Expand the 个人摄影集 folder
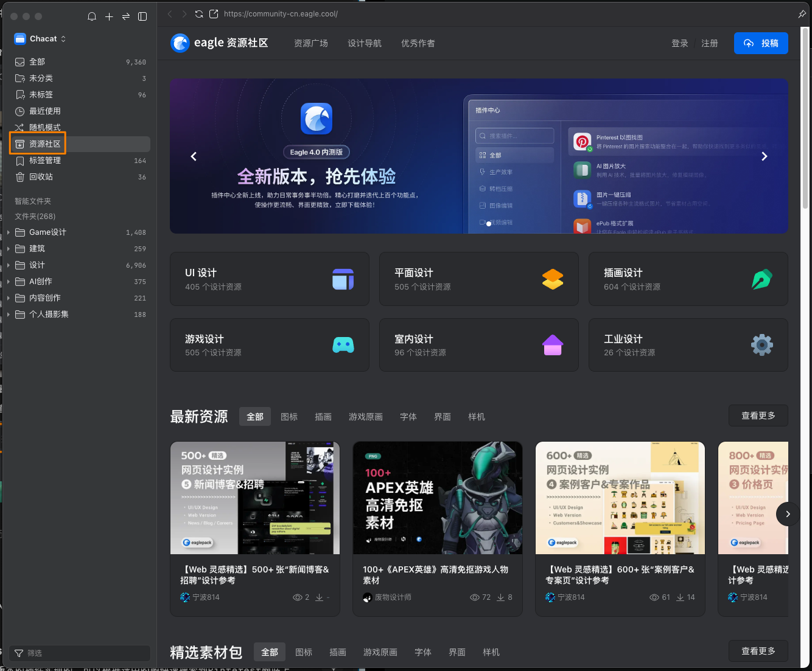Viewport: 812px width, 671px height. 8,315
